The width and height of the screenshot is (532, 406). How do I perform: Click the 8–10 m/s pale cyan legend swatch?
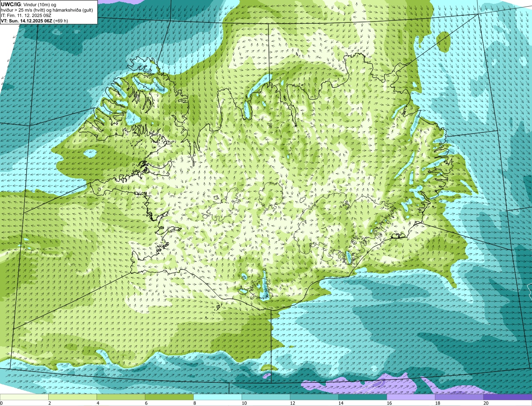218,397
